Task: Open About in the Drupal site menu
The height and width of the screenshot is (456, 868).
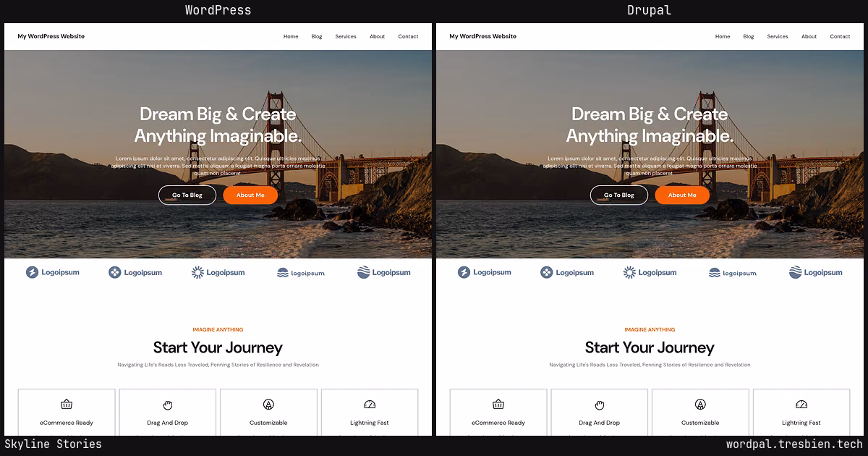Action: coord(809,36)
